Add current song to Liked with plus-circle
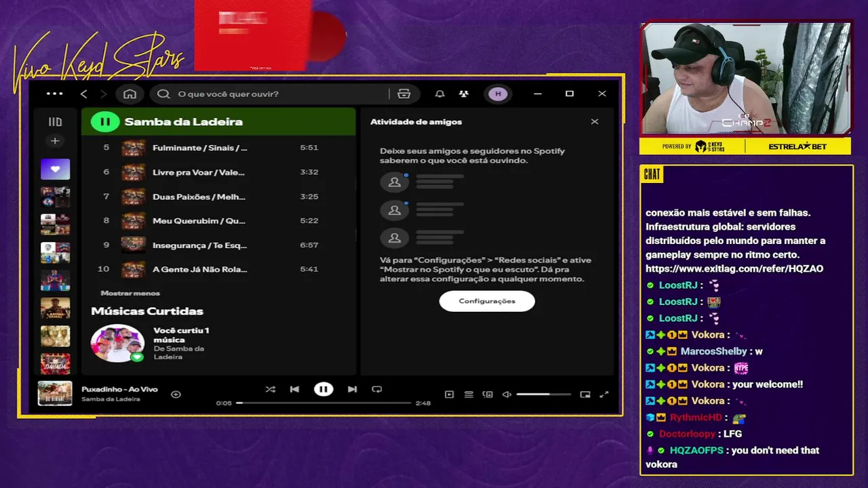This screenshot has height=488, width=868. point(176,394)
